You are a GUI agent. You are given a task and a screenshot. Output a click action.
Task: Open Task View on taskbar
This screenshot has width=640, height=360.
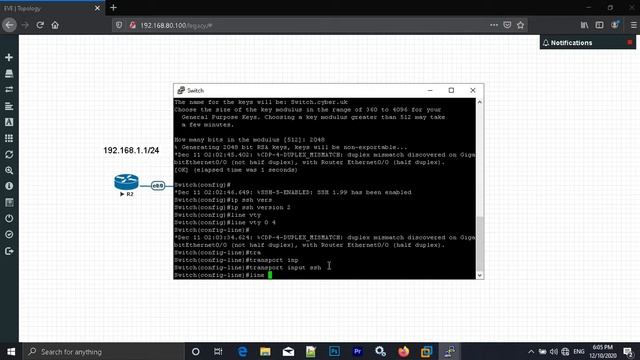[218, 351]
